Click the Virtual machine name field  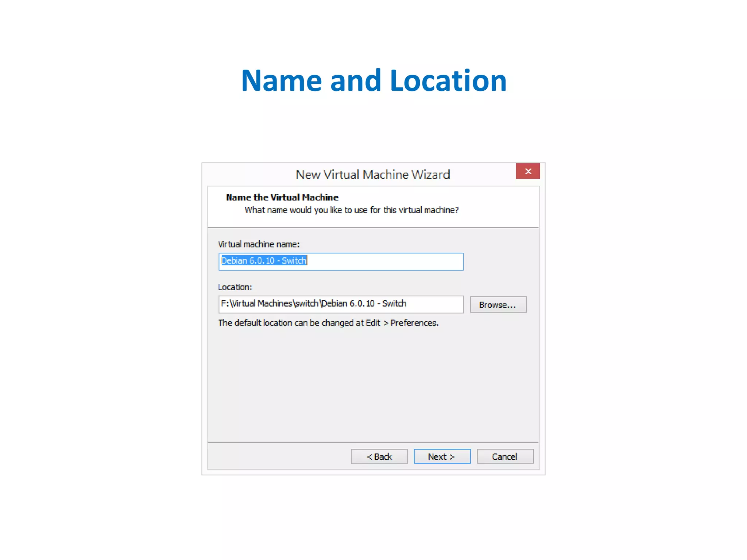click(341, 261)
